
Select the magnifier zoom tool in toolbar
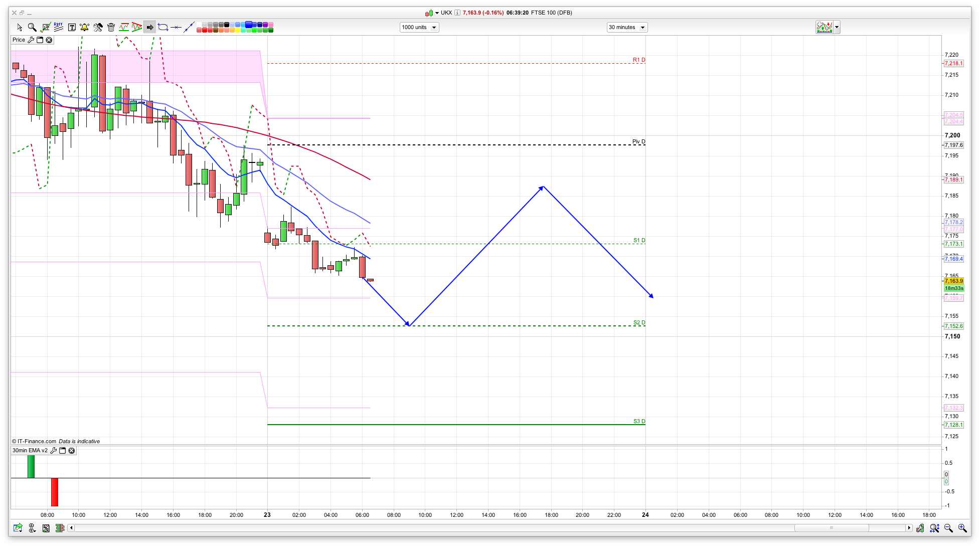32,27
